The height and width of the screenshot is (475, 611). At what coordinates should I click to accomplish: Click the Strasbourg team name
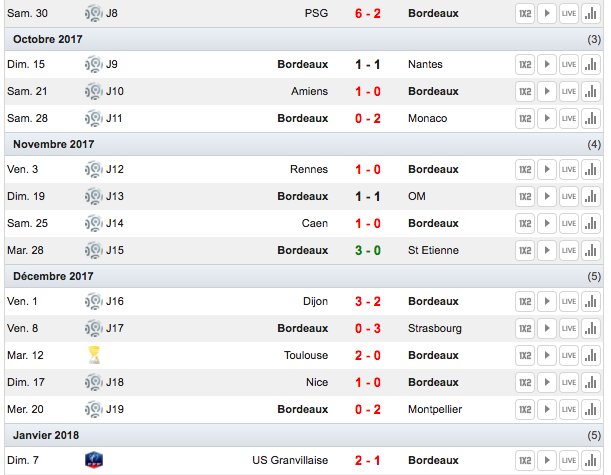[x=434, y=328]
